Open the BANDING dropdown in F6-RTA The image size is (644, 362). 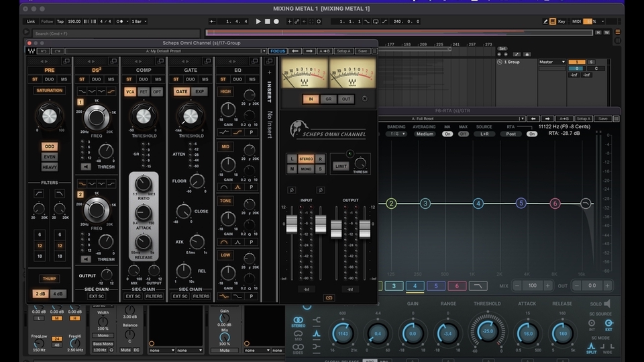click(x=396, y=134)
